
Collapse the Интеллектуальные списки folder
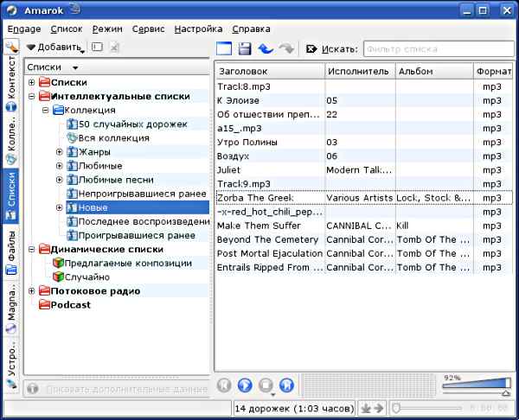(32, 97)
